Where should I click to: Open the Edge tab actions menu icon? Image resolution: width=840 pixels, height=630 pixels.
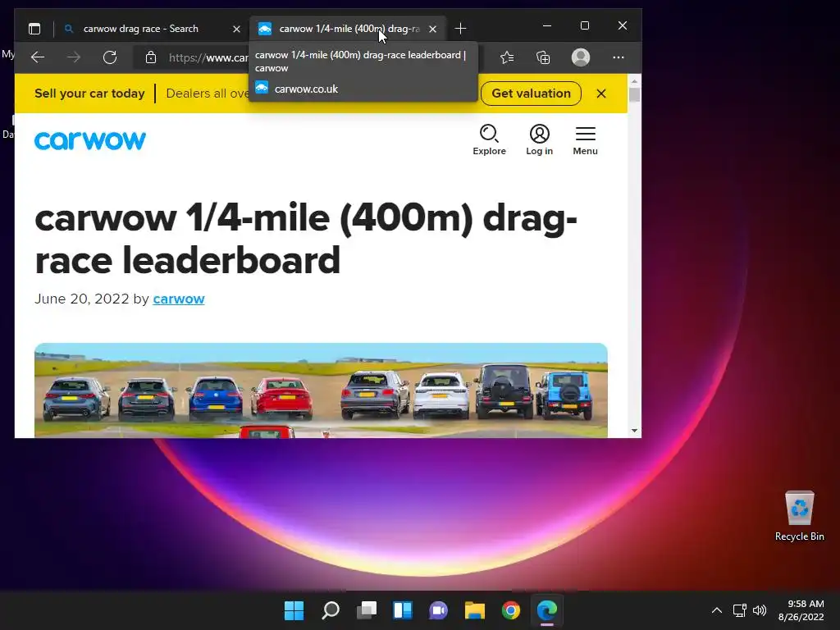click(34, 29)
